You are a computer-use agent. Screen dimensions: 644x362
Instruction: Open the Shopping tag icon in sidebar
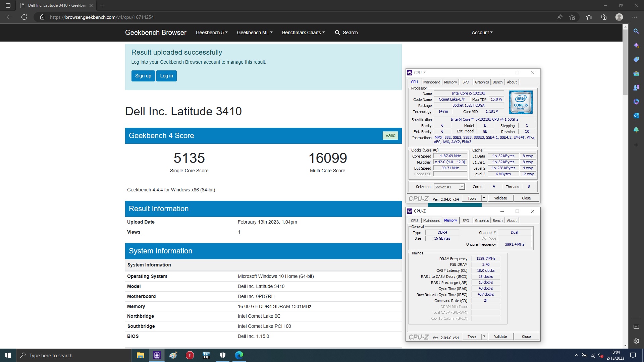click(636, 59)
